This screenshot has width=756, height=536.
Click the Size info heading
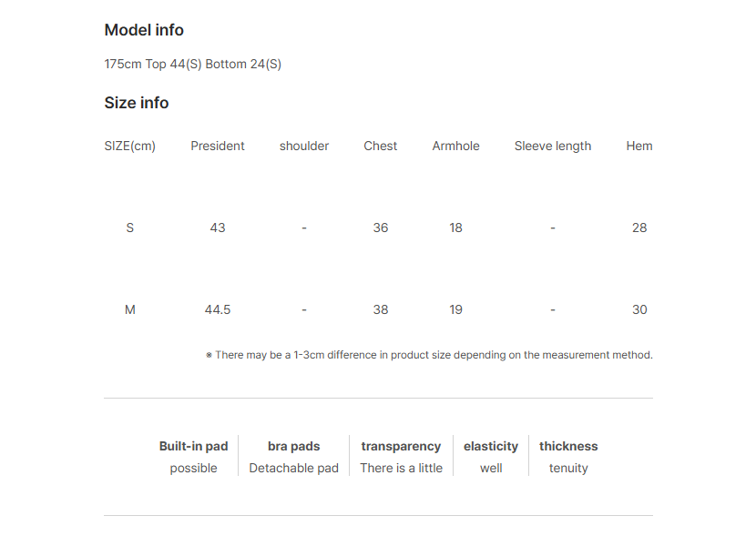(x=137, y=103)
